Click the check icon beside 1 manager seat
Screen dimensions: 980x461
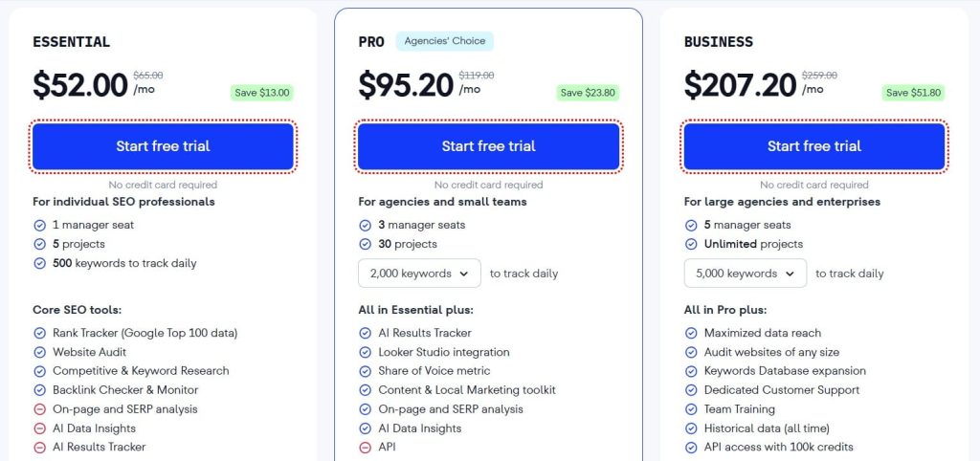click(40, 225)
